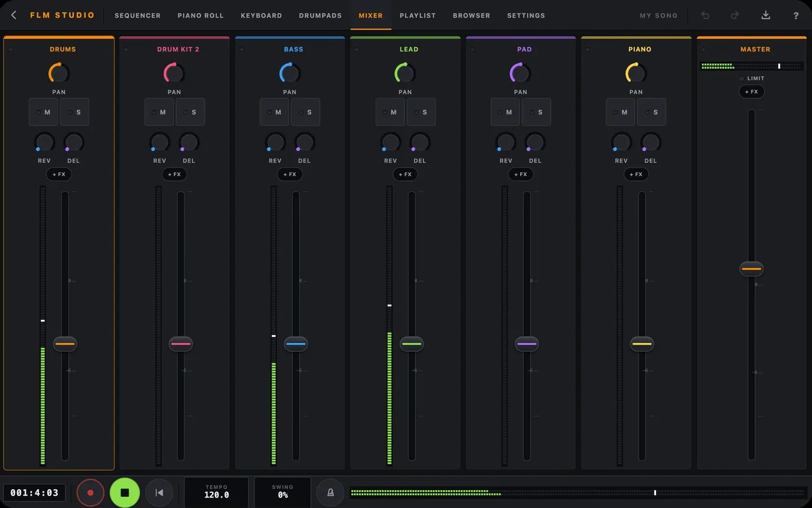Click the Piano DEL send knob
812x508 pixels.
pos(651,142)
